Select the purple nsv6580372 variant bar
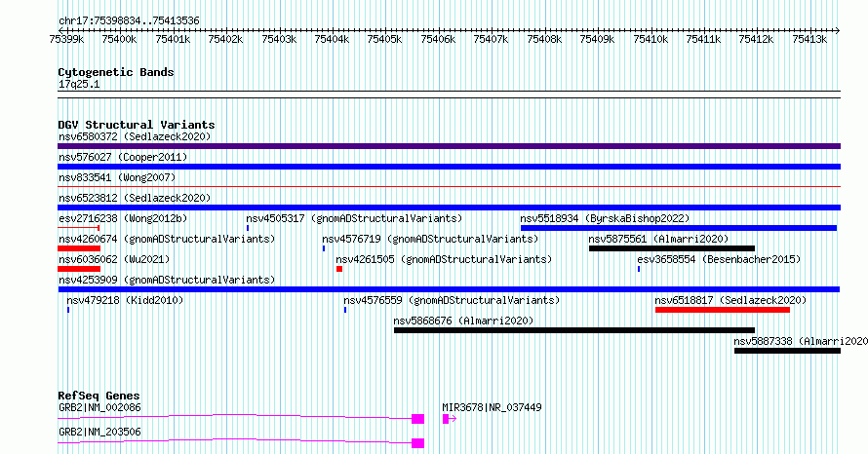 449,146
